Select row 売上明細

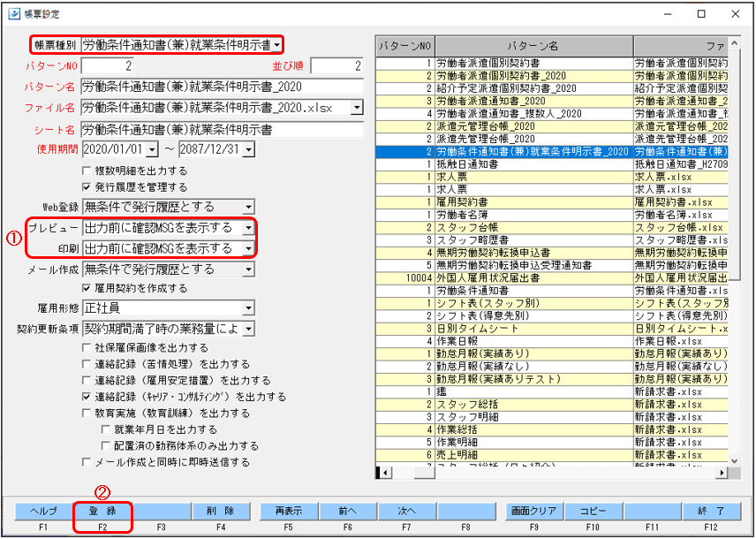[552, 454]
